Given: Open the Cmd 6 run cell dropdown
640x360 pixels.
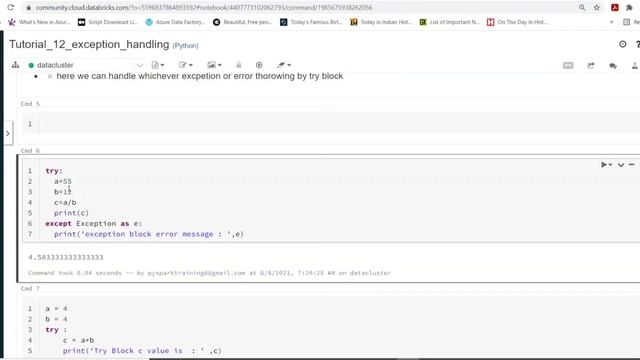Looking at the screenshot, I should [606, 164].
